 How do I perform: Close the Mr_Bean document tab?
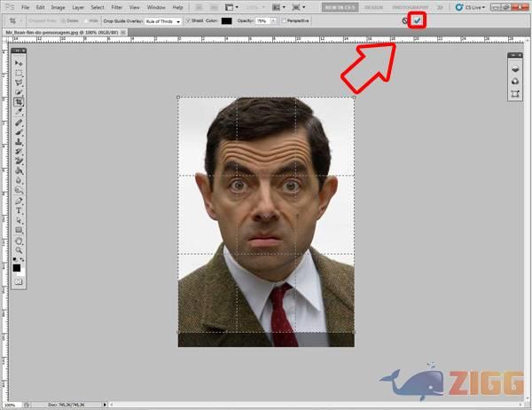click(123, 32)
